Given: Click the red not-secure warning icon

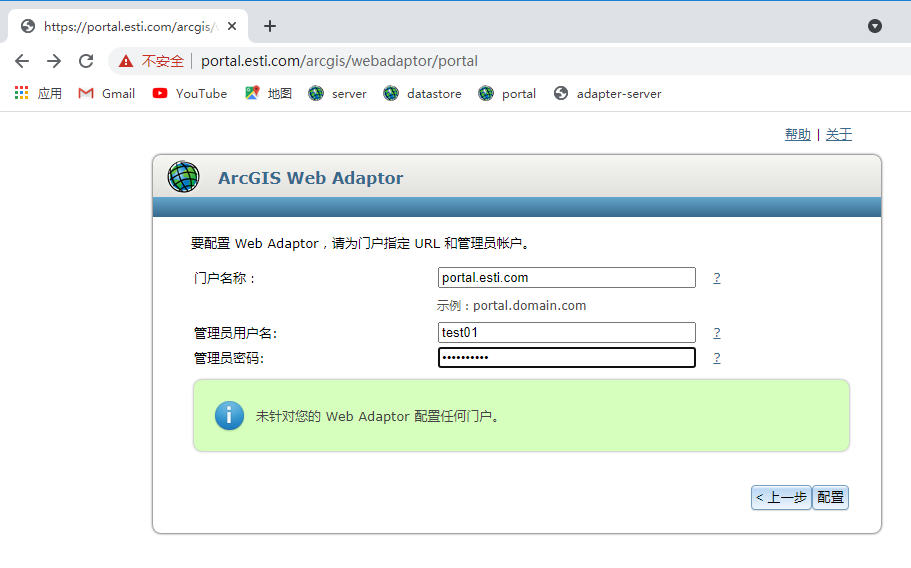Looking at the screenshot, I should click(x=126, y=61).
